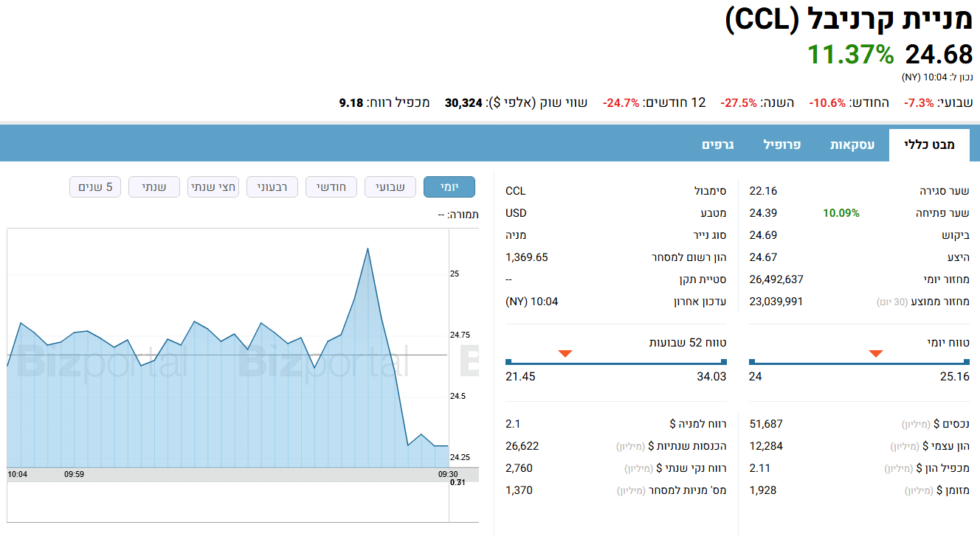Click the מזומן value 1,928
The image size is (980, 536).
(763, 490)
